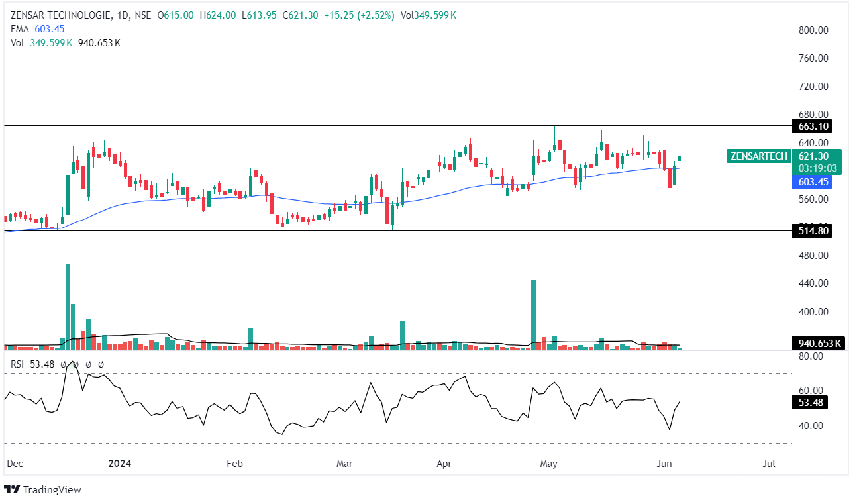Select the EMA indicator legend

(19, 28)
